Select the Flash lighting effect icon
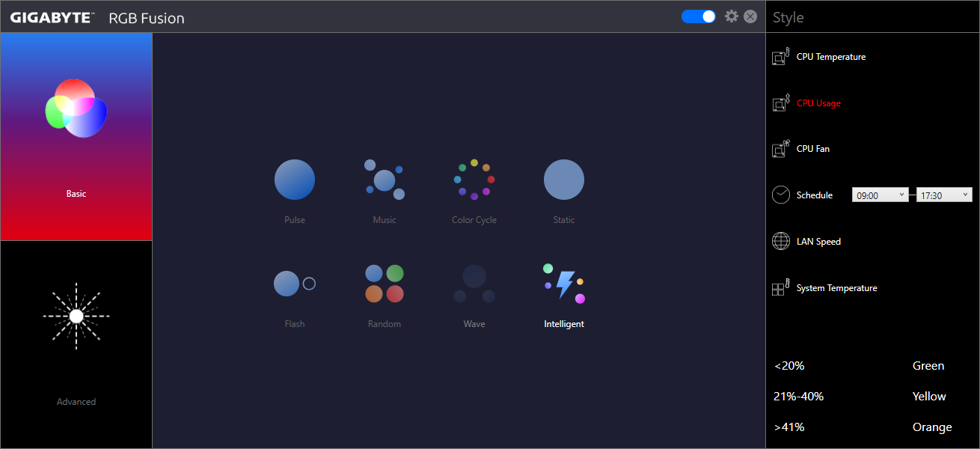The height and width of the screenshot is (449, 980). coord(295,284)
